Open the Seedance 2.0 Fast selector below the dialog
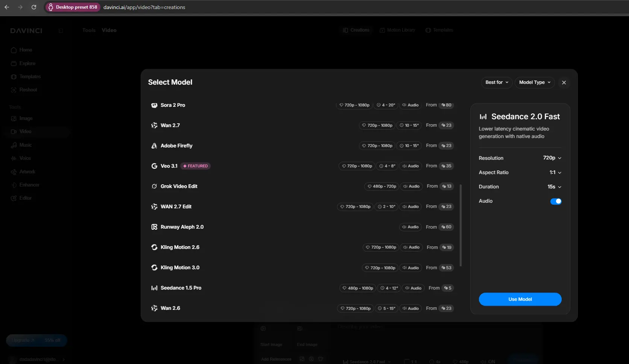The image size is (629, 364). [367, 362]
